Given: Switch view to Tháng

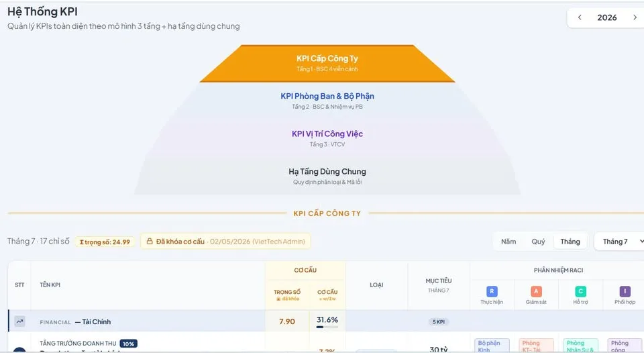Looking at the screenshot, I should [570, 242].
